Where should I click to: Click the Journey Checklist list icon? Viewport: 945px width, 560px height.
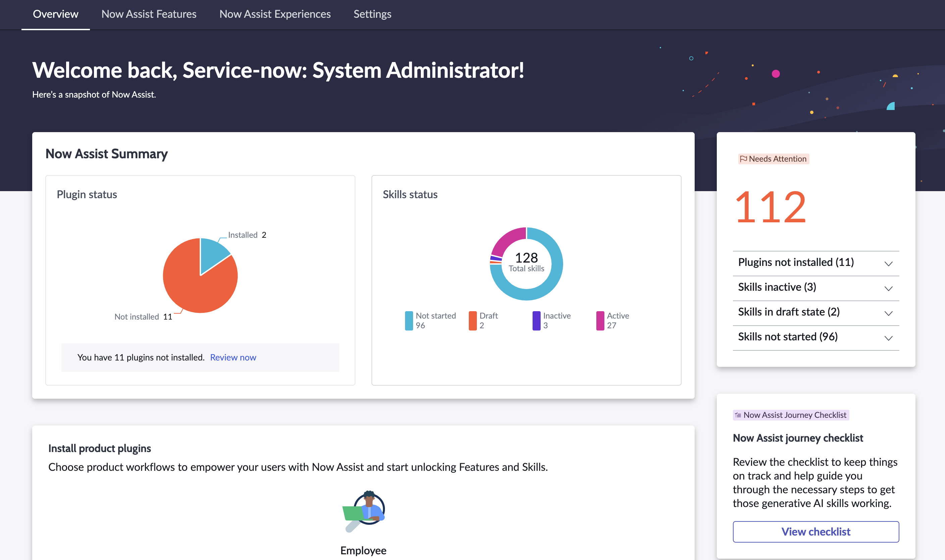point(738,415)
